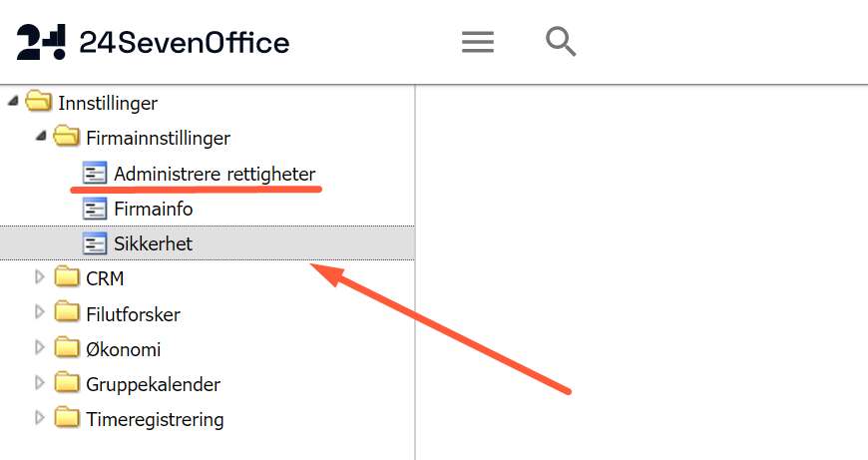
Task: Click the Firmainfo page icon
Action: pos(95,209)
